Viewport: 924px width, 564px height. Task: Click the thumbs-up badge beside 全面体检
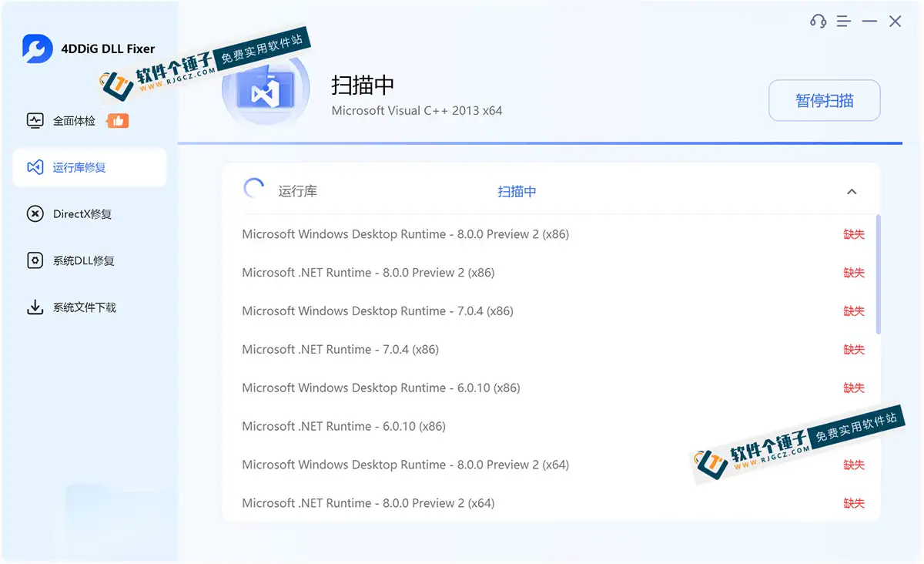click(x=118, y=120)
